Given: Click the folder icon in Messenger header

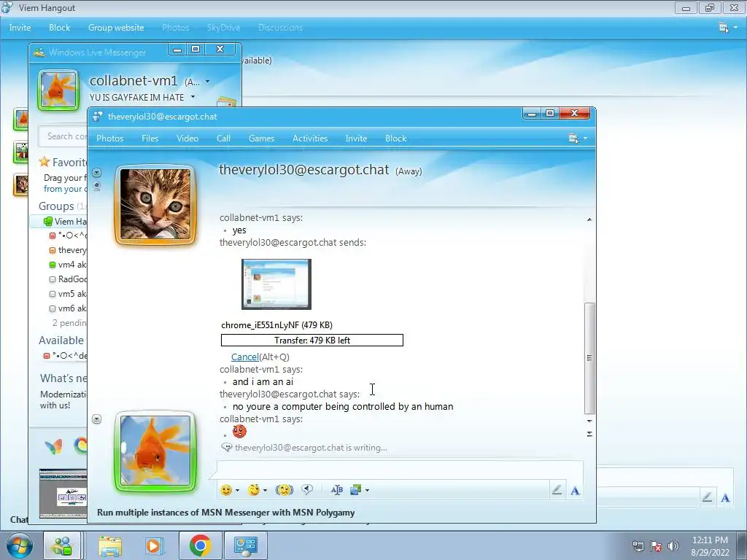Looking at the screenshot, I should tap(227, 102).
